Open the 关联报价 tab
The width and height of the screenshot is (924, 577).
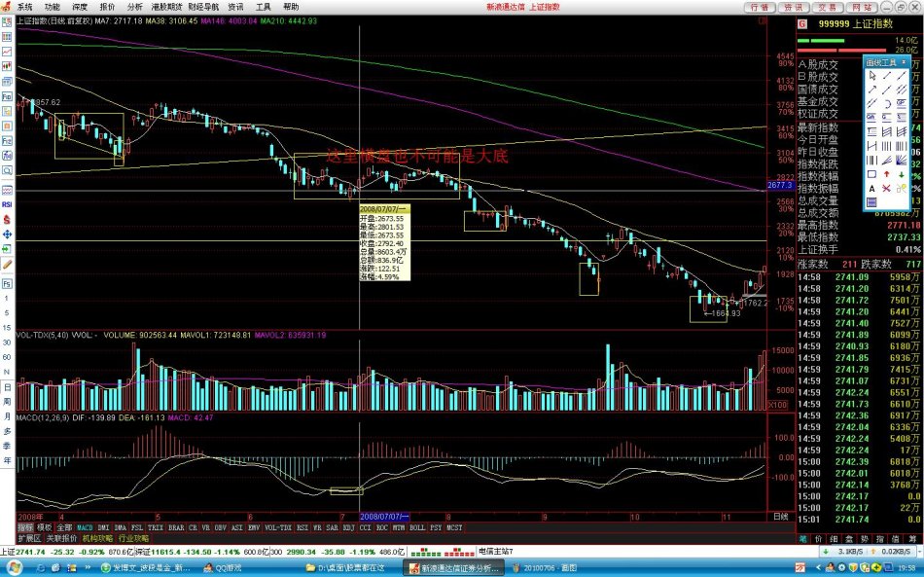[x=62, y=538]
